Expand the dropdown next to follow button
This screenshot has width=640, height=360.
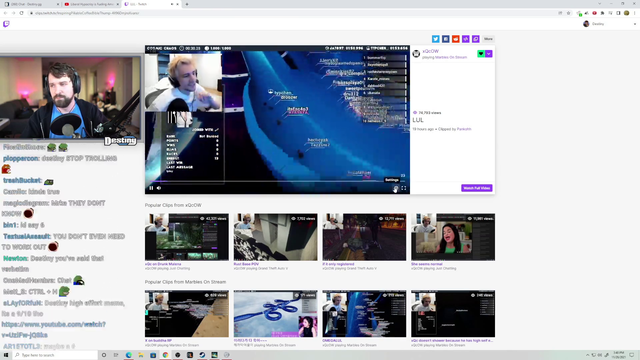[489, 53]
